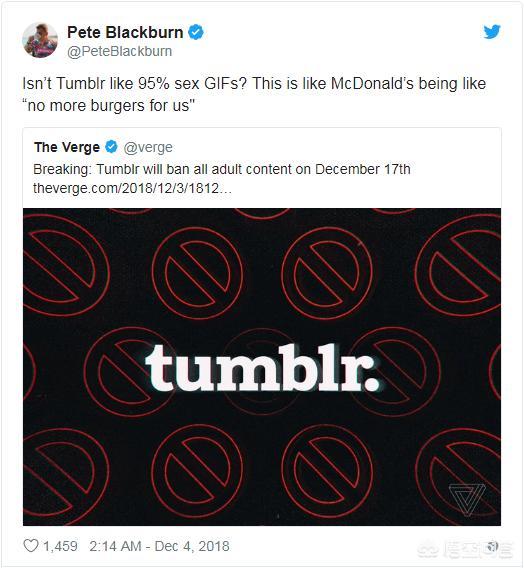Click the 1,459 likes count

point(60,546)
